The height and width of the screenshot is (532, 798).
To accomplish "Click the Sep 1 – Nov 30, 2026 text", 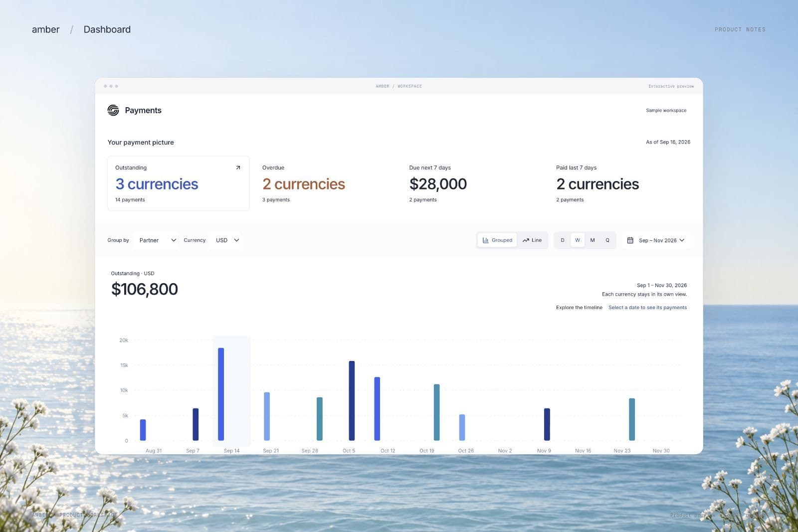I will pyautogui.click(x=662, y=286).
